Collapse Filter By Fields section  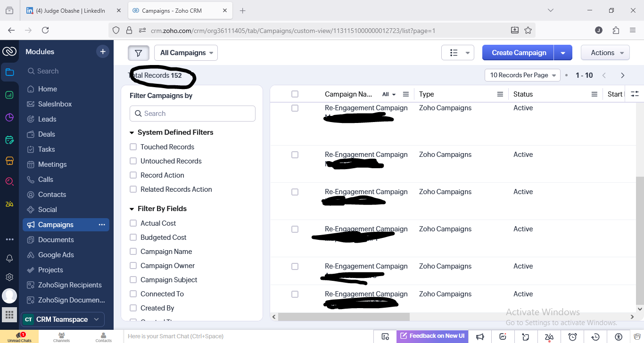click(x=132, y=209)
